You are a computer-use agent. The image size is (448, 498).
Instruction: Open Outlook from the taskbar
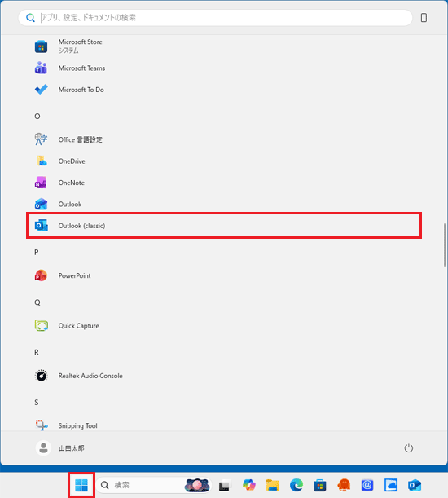point(415,485)
